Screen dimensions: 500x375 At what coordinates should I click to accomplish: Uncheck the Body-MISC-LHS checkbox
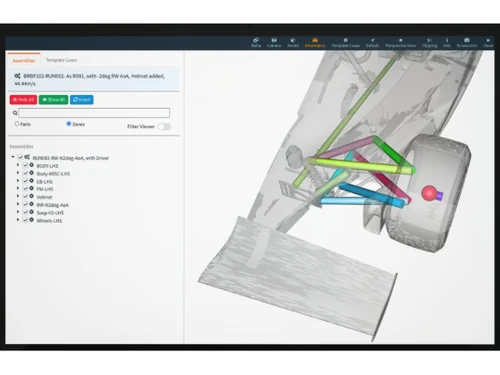coord(25,173)
